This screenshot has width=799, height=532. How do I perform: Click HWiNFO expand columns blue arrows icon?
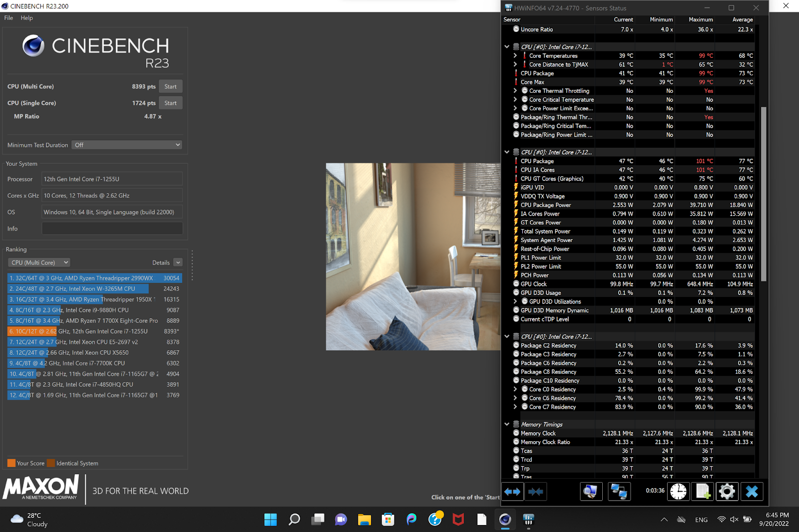click(512, 492)
